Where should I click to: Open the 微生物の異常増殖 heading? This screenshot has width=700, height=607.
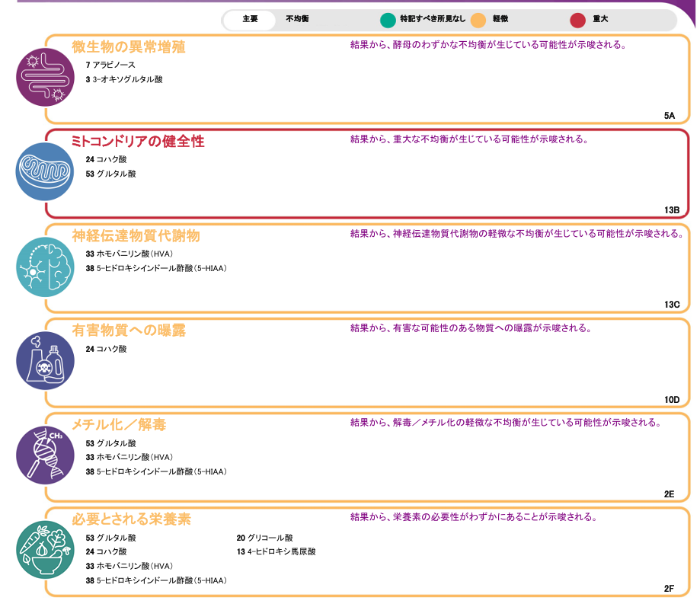129,47
